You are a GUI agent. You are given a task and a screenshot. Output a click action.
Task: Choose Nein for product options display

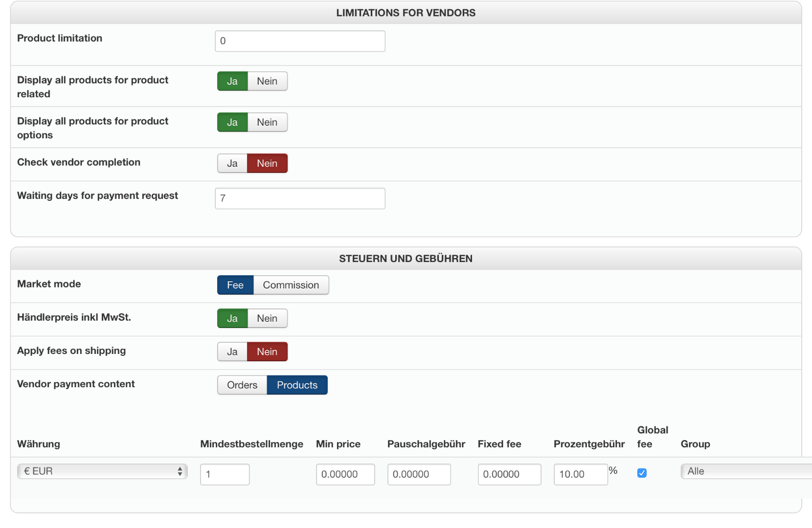click(267, 122)
